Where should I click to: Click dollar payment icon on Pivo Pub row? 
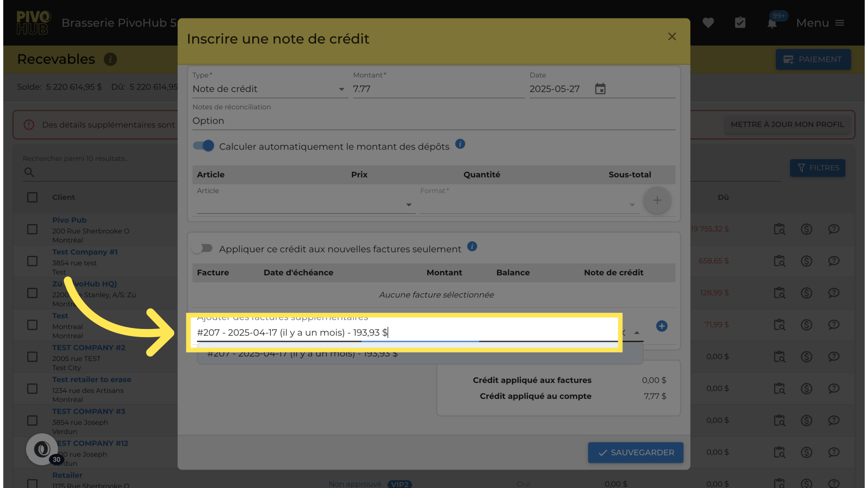(806, 229)
